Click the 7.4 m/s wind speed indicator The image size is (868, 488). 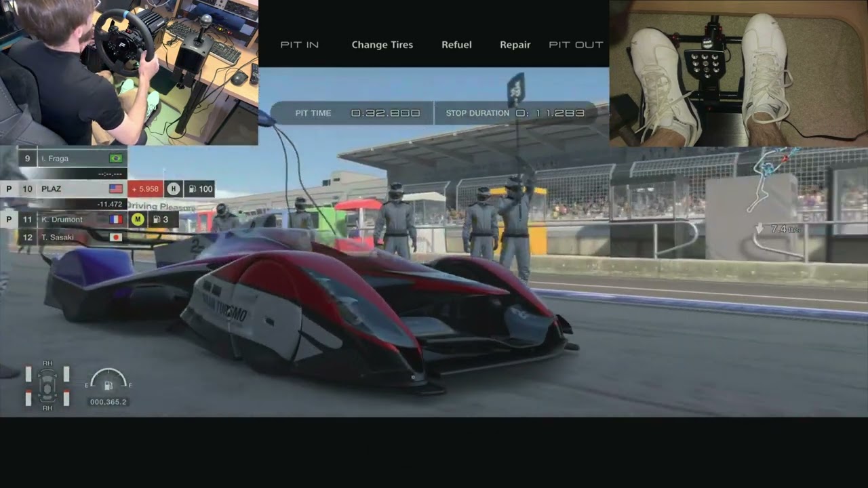coord(778,229)
